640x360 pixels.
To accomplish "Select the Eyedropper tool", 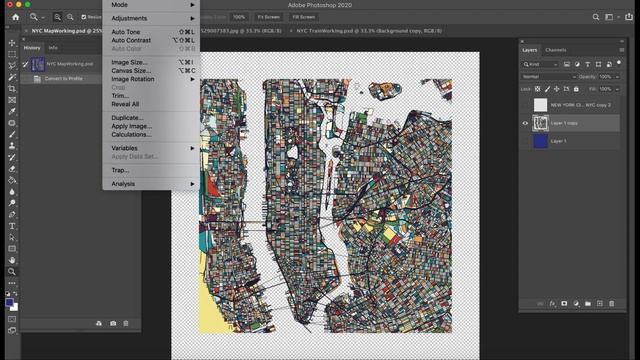I will pyautogui.click(x=12, y=111).
